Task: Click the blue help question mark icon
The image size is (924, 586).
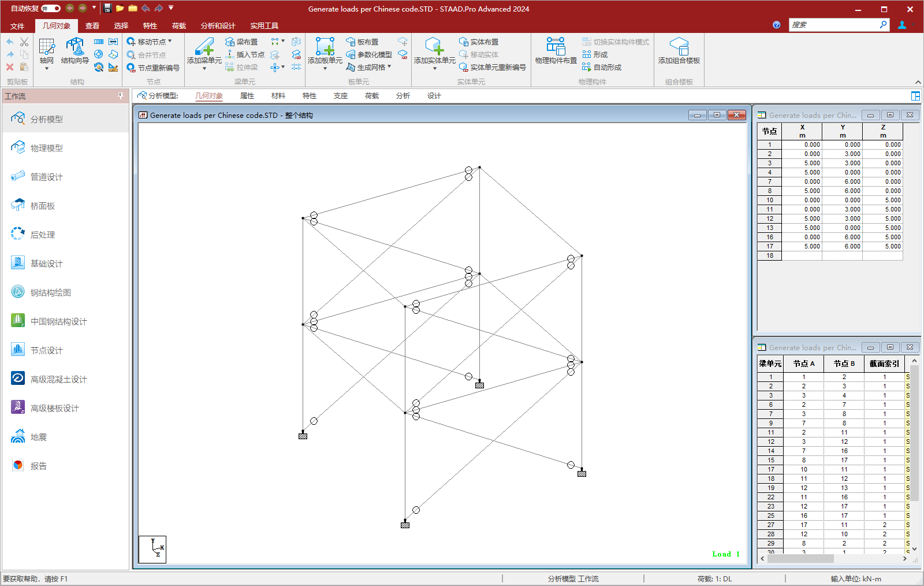Action: (776, 25)
